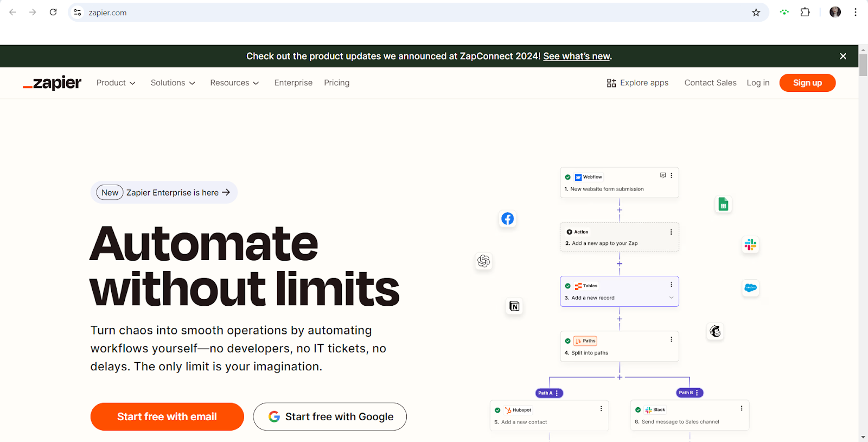Select the Add a new app Action step
The height and width of the screenshot is (442, 868).
pos(620,237)
